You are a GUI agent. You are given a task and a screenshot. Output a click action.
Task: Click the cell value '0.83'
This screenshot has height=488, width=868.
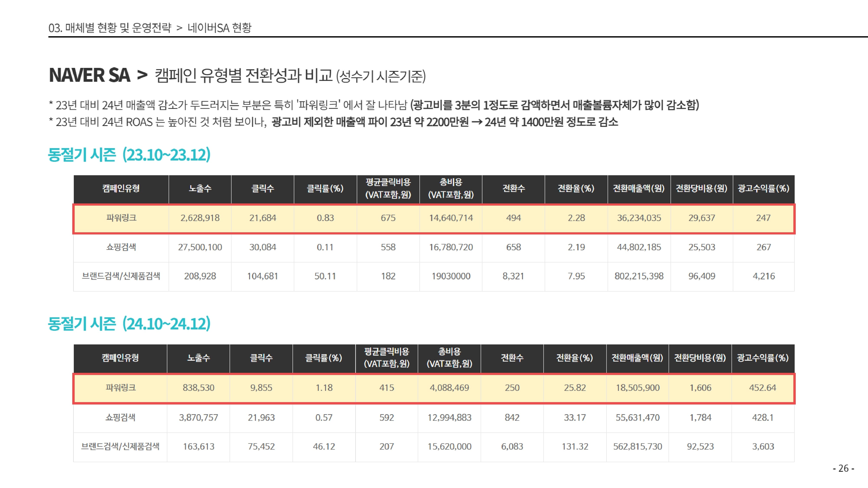325,218
